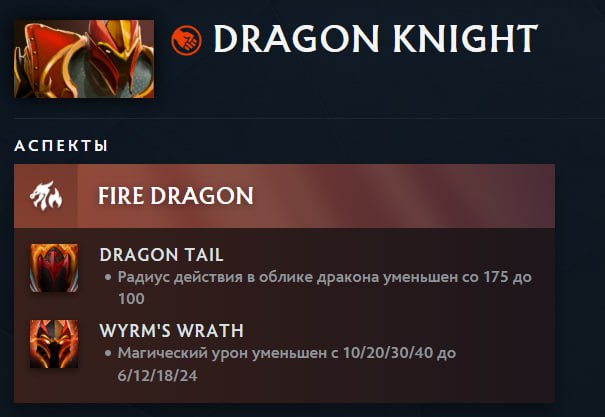This screenshot has height=417, width=605.
Task: Click the Strength attribute fist icon
Action: (186, 40)
